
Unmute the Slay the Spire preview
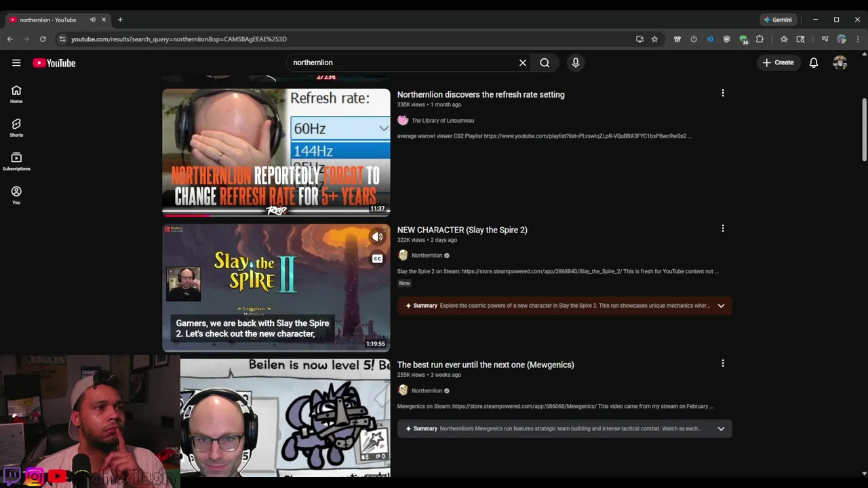click(x=378, y=237)
